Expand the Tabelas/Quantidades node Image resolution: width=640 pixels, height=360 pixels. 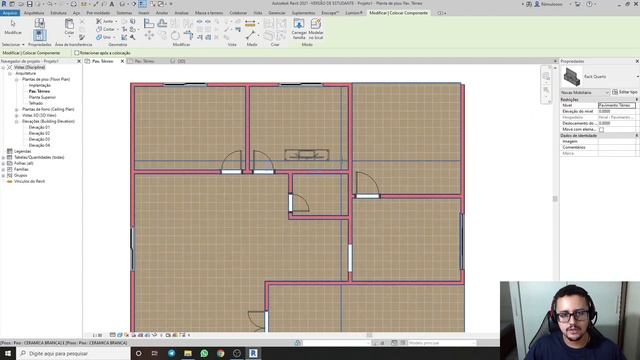pyautogui.click(x=3, y=157)
